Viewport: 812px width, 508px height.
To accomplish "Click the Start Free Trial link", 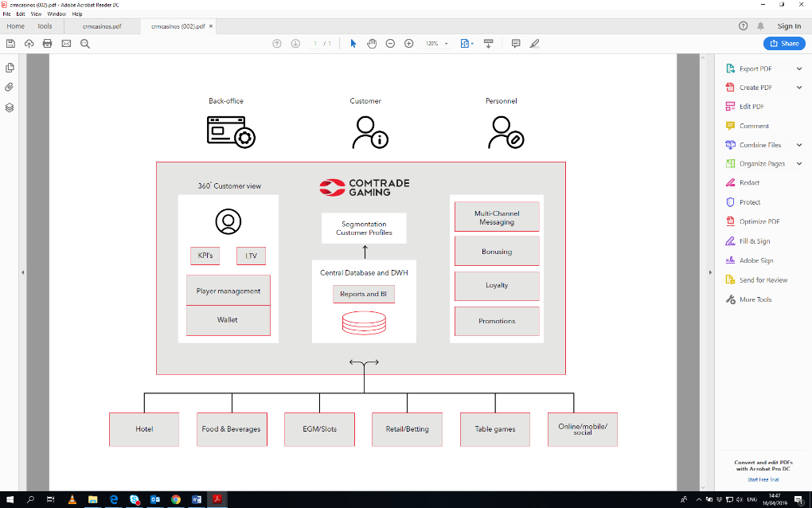I will [x=763, y=479].
